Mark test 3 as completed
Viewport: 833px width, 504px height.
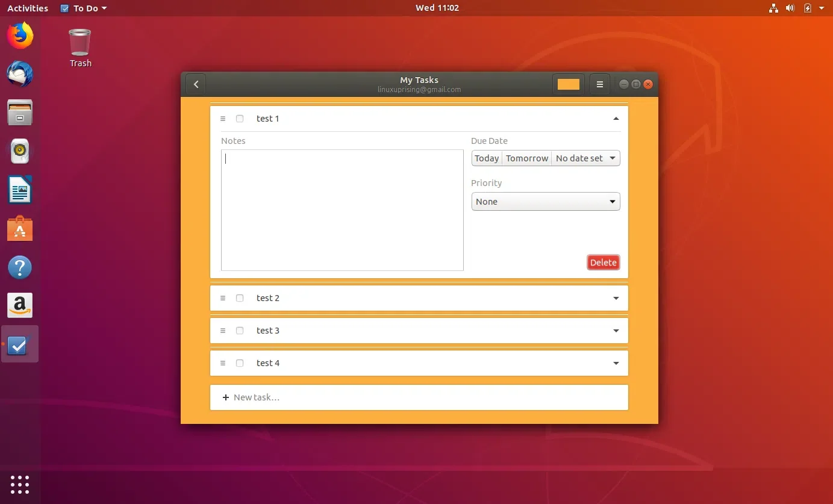[x=240, y=331]
